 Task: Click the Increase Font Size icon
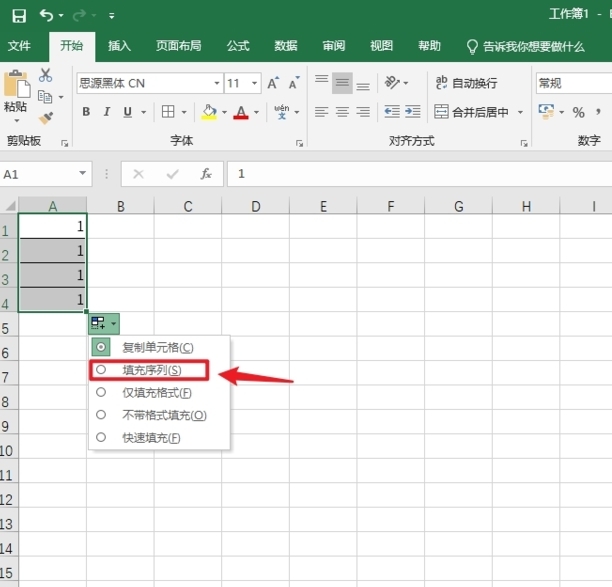[273, 83]
